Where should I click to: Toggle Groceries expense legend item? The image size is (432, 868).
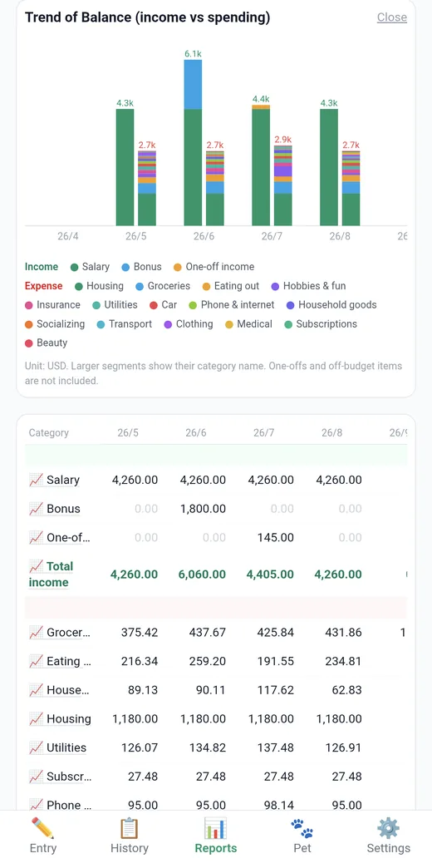163,286
